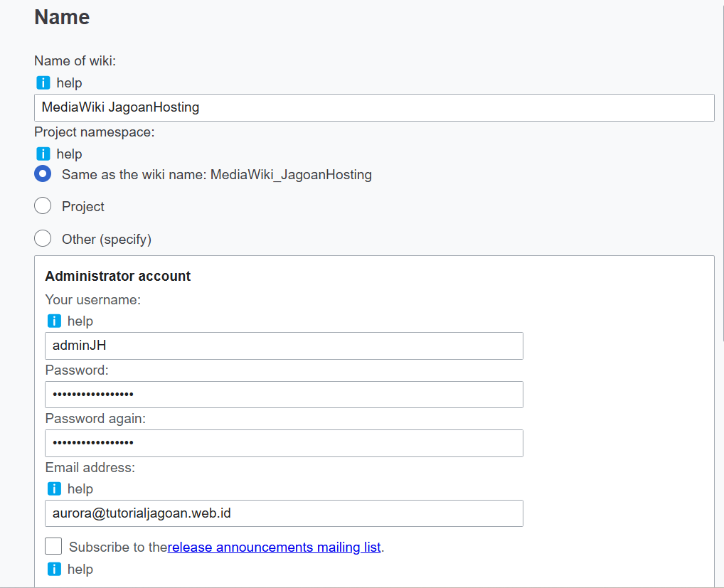
Task: Click the help info icon under Project namespace
Action: click(x=43, y=154)
